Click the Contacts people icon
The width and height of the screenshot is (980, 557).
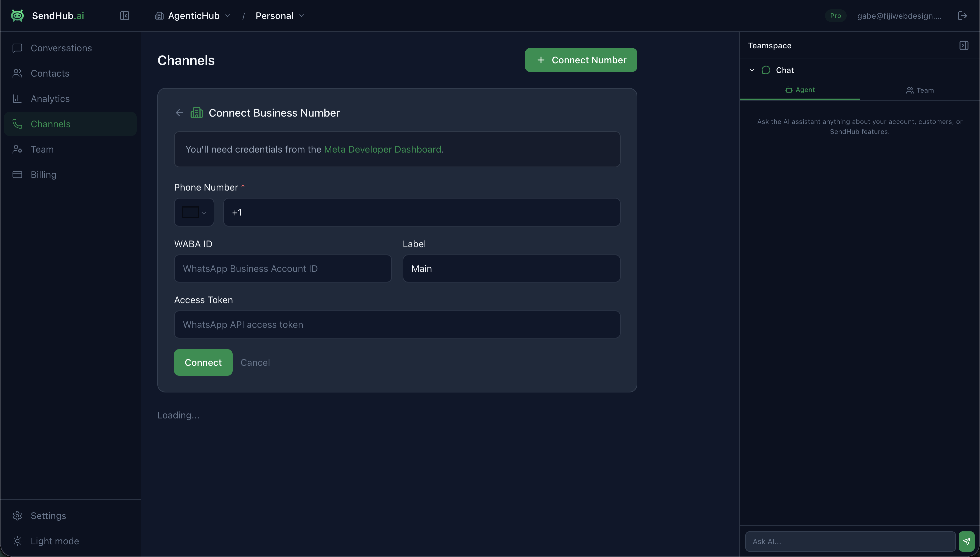click(17, 73)
